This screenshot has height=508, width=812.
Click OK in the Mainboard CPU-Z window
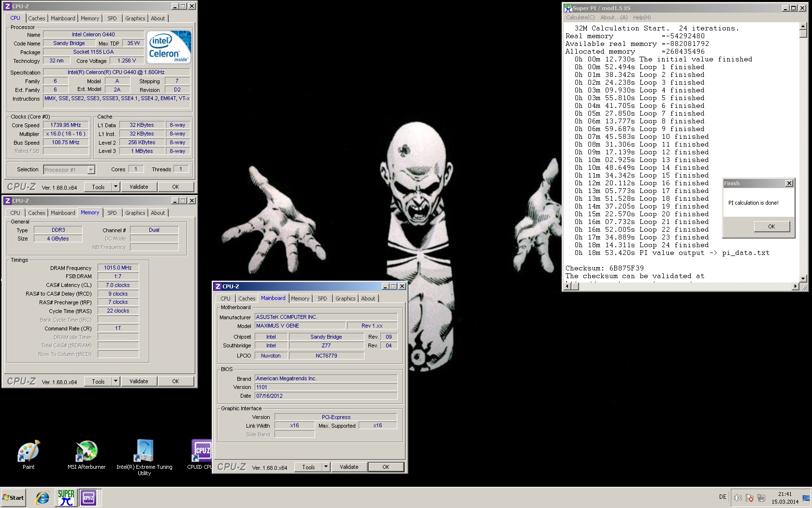pos(386,467)
